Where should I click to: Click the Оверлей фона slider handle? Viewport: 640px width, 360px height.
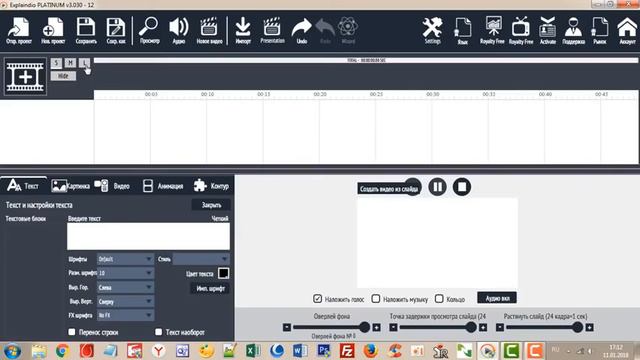click(364, 327)
